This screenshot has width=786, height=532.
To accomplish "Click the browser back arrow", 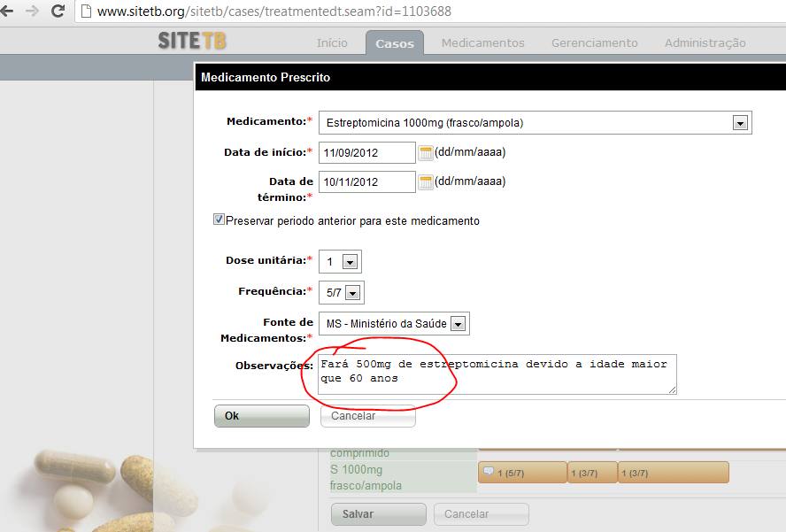I will (6, 11).
